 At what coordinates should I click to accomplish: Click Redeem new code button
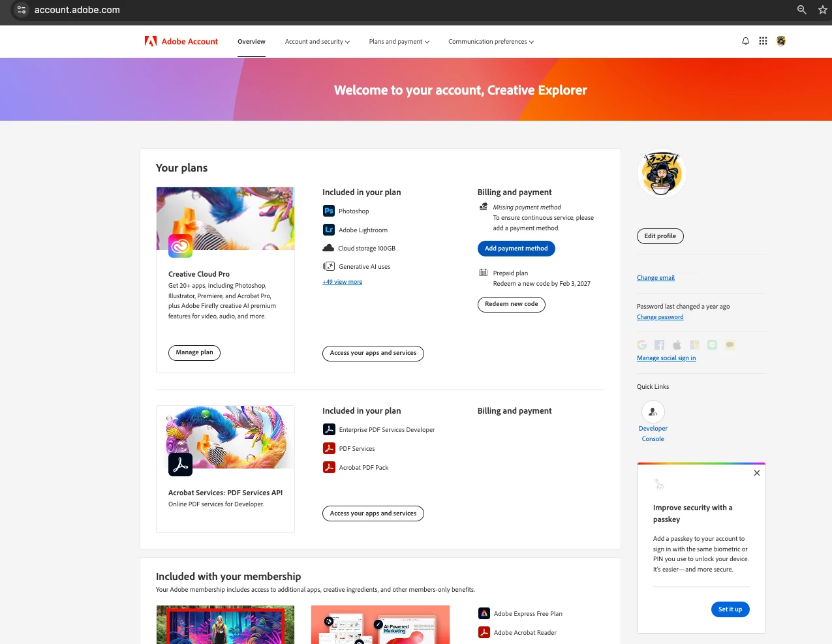[512, 304]
